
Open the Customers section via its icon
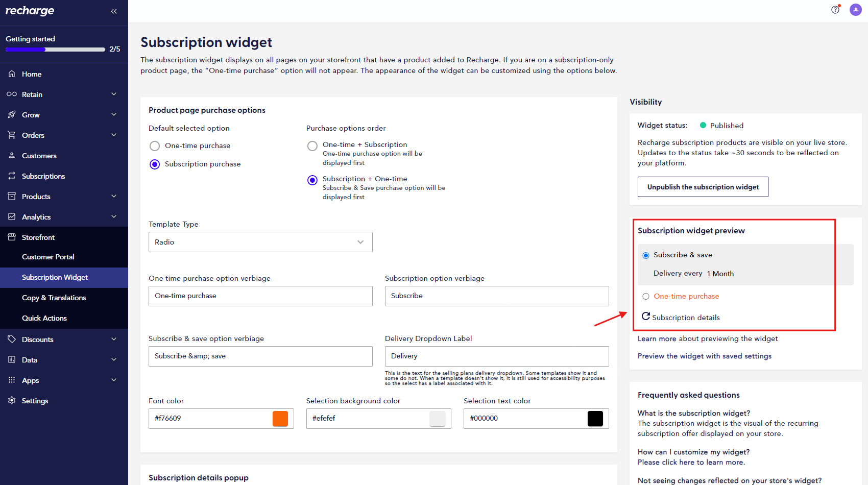click(11, 155)
